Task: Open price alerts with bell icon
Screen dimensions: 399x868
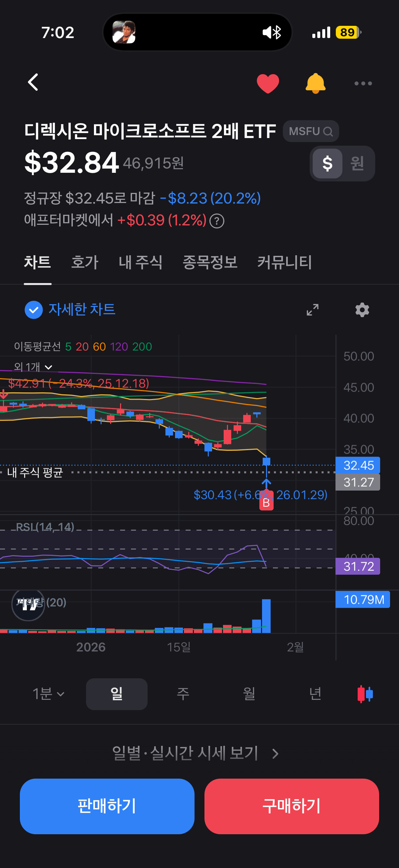Action: 315,83
